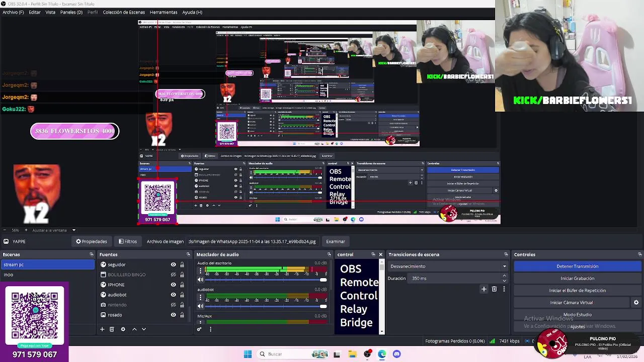Viewport: 644px width, 362px height.
Task: Open advanced audio properties gears icon
Action: coord(199,329)
